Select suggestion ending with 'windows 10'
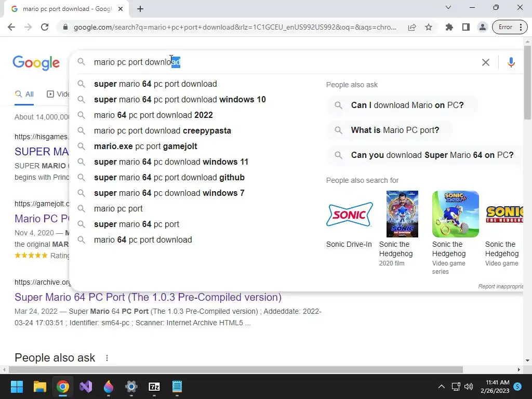 point(180,99)
